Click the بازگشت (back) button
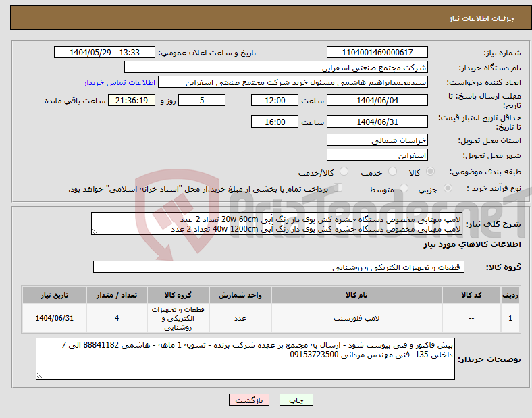Image resolution: width=532 pixels, height=418 pixels. coord(249,400)
